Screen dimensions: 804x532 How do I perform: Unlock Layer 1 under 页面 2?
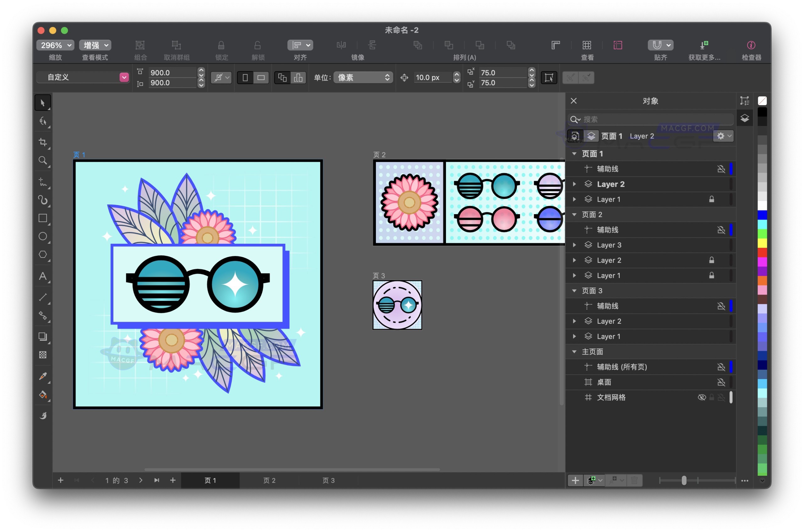711,275
